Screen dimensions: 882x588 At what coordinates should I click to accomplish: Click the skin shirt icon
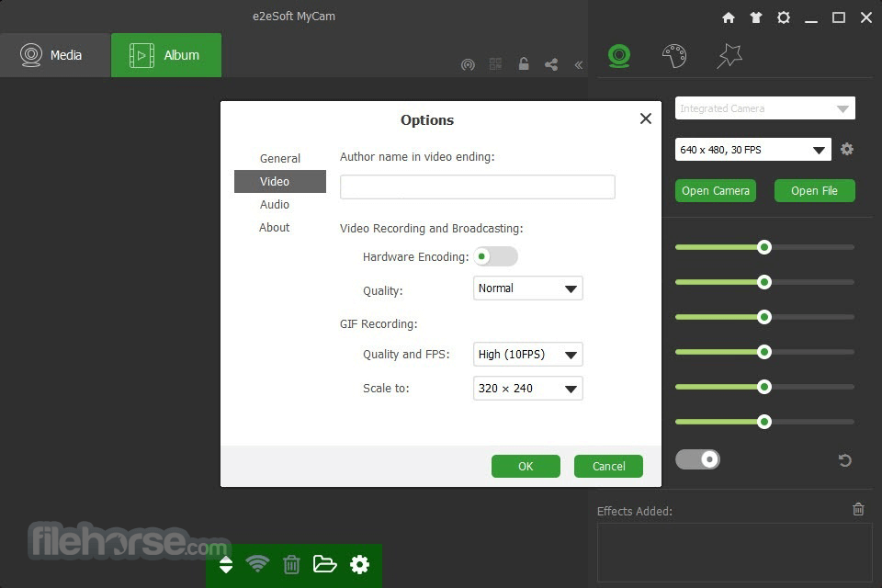pos(756,18)
